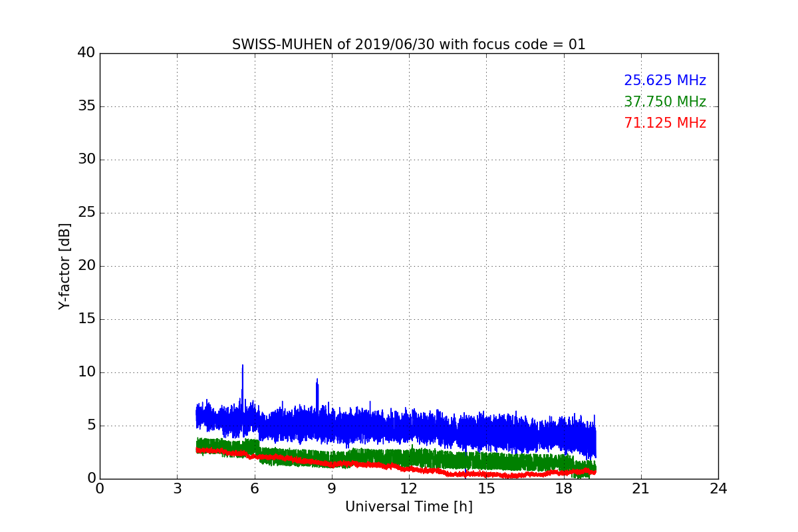798x532 pixels.
Task: Click the Y-factor [dB] axis label
Action: [x=65, y=266]
